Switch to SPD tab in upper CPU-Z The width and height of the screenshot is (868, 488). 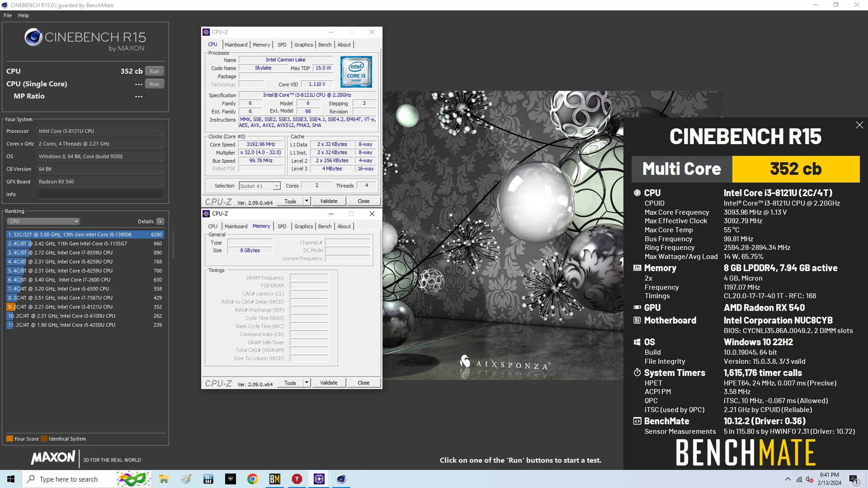(282, 45)
